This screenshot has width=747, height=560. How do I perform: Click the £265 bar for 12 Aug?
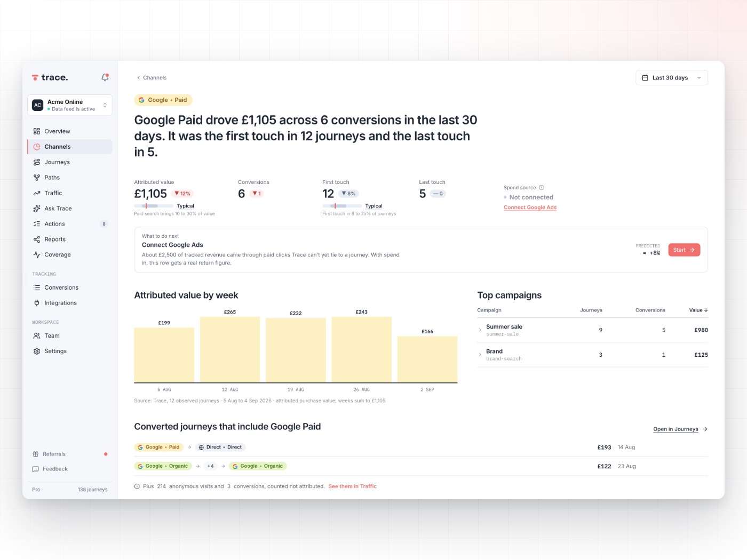230,349
